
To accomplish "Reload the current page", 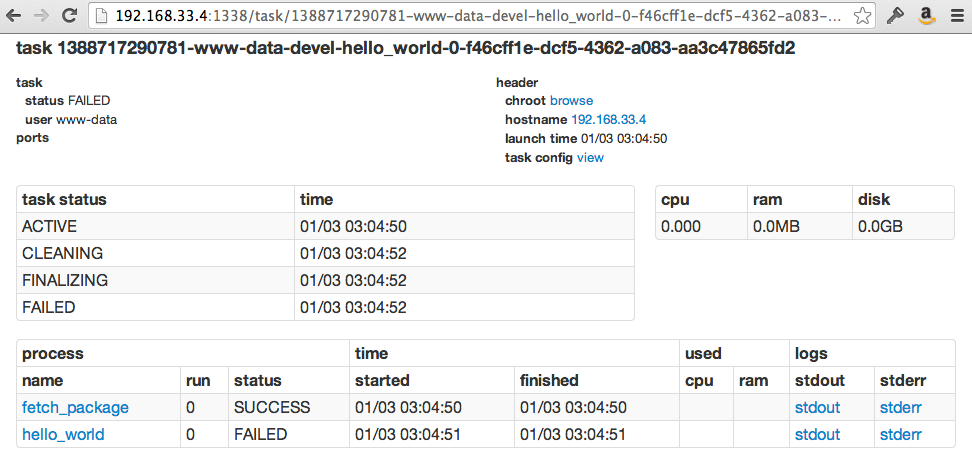I will pyautogui.click(x=69, y=16).
